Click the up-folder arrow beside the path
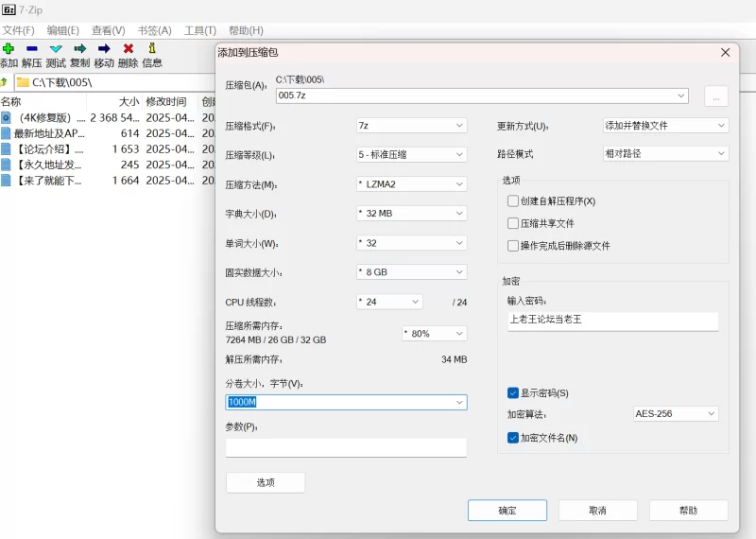This screenshot has height=539, width=756. (5, 81)
